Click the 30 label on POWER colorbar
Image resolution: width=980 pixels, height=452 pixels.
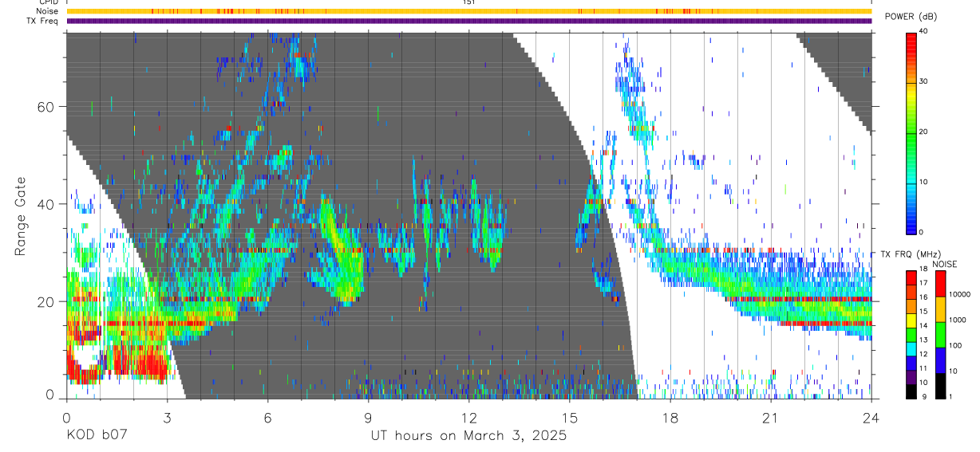(923, 81)
